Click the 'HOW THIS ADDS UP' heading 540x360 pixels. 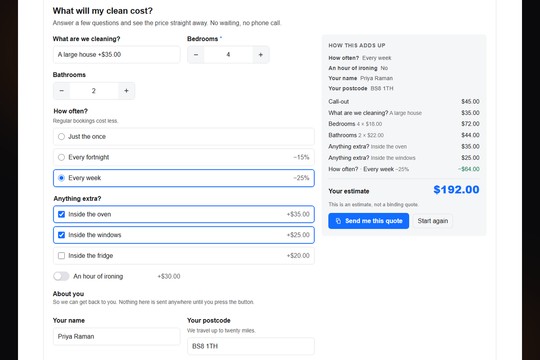(x=357, y=45)
